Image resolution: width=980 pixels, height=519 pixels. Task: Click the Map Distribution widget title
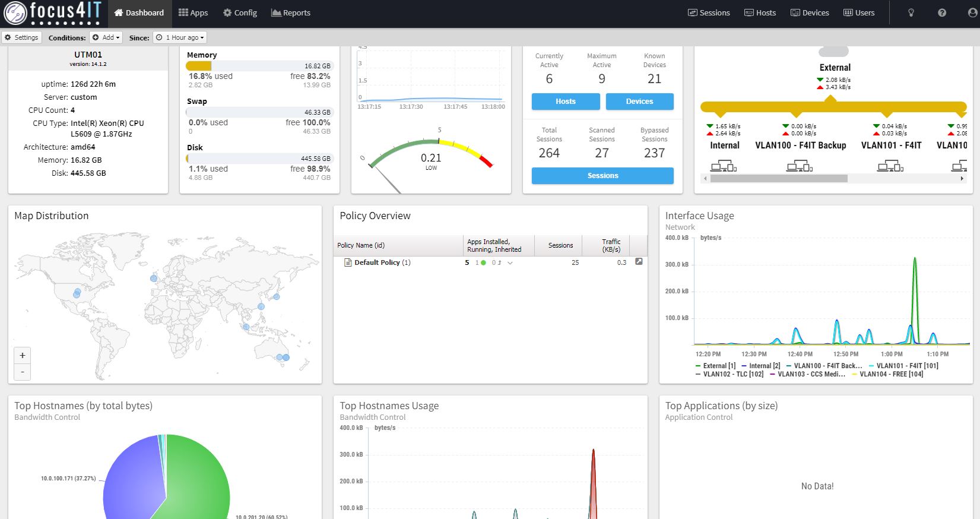tap(52, 216)
